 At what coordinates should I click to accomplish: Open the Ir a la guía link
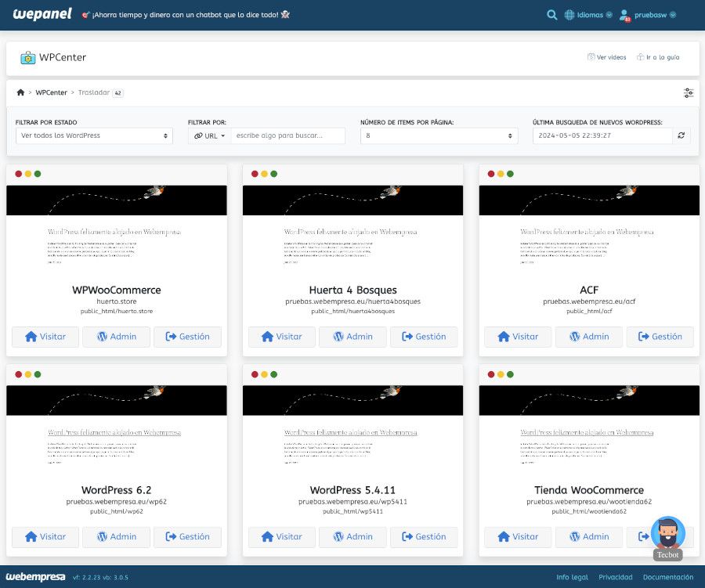658,57
